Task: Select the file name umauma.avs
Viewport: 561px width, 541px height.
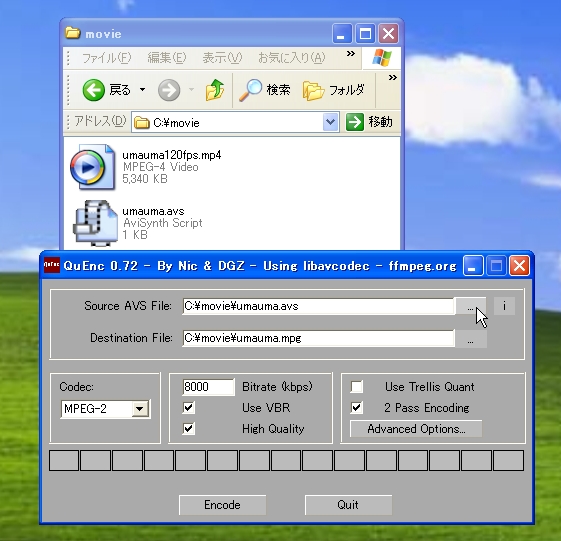Action: [153, 211]
